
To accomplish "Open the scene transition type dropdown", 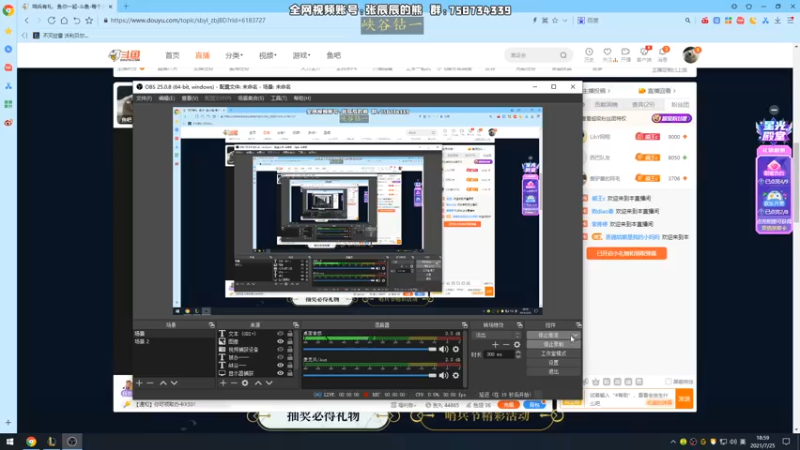I will [497, 335].
